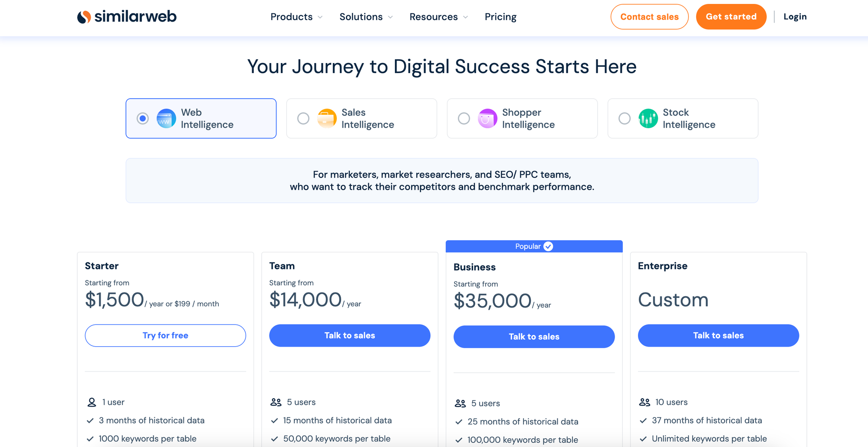868x447 pixels.
Task: Click the users icon beside 10 users
Action: [644, 402]
